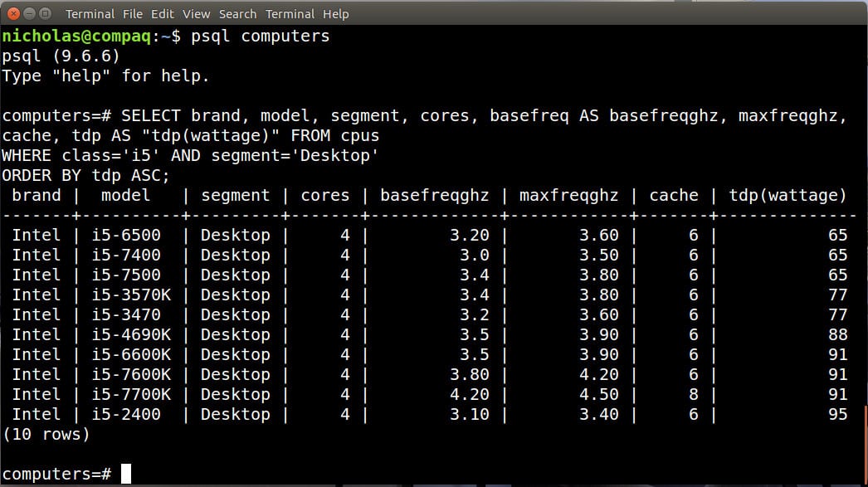Open the Edit menu
The height and width of the screenshot is (487, 868).
tap(163, 14)
